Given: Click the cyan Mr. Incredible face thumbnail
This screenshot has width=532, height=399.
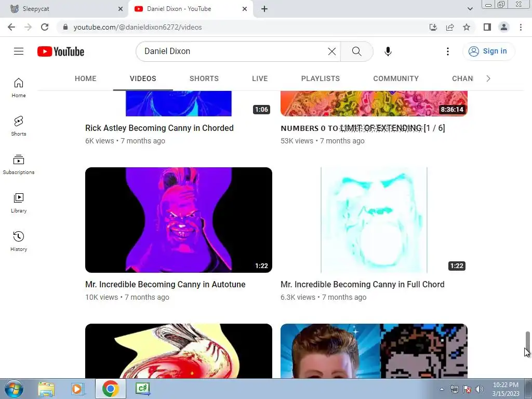Looking at the screenshot, I should click(x=374, y=220).
